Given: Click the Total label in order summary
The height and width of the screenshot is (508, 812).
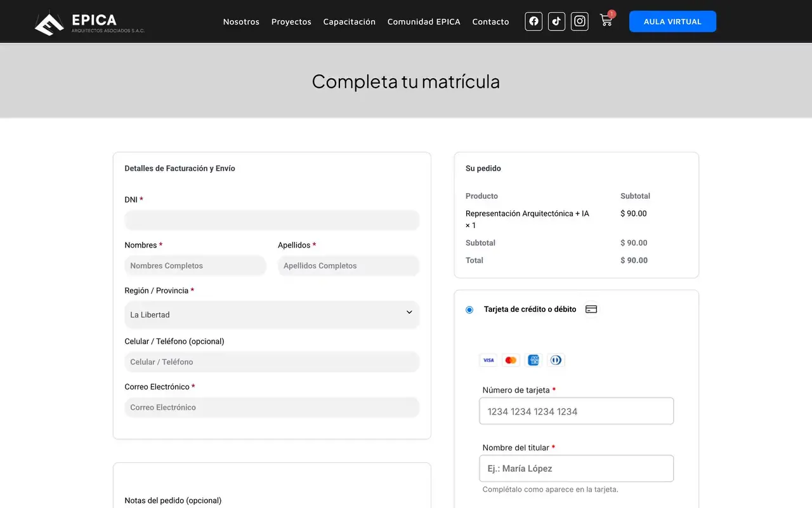Looking at the screenshot, I should point(475,260).
